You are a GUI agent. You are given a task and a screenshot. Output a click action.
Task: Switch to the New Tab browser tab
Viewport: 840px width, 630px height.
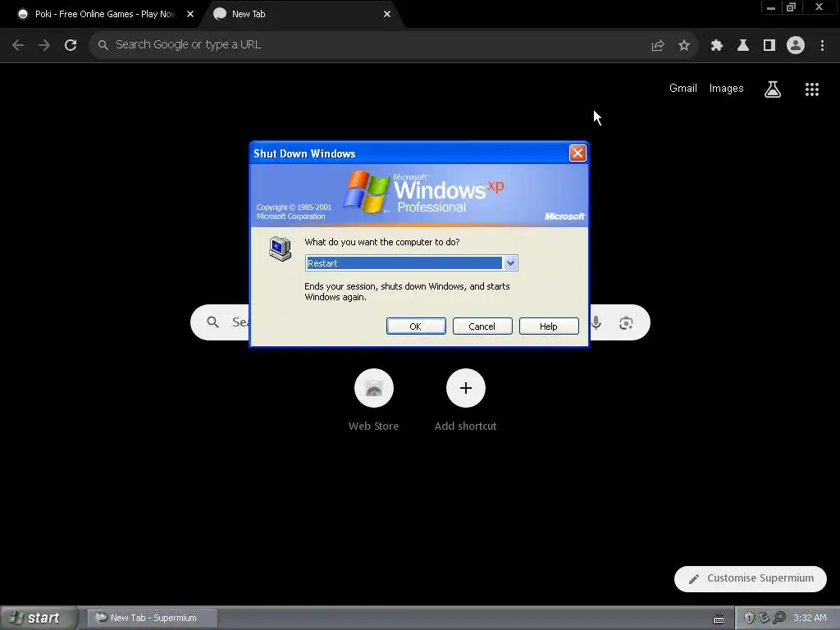click(x=302, y=15)
